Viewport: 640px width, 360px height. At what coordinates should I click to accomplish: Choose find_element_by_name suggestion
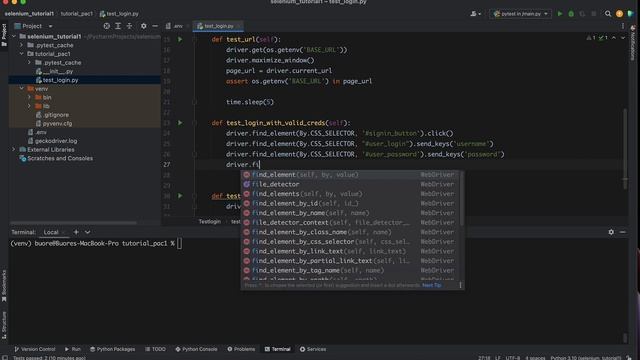[349, 213]
